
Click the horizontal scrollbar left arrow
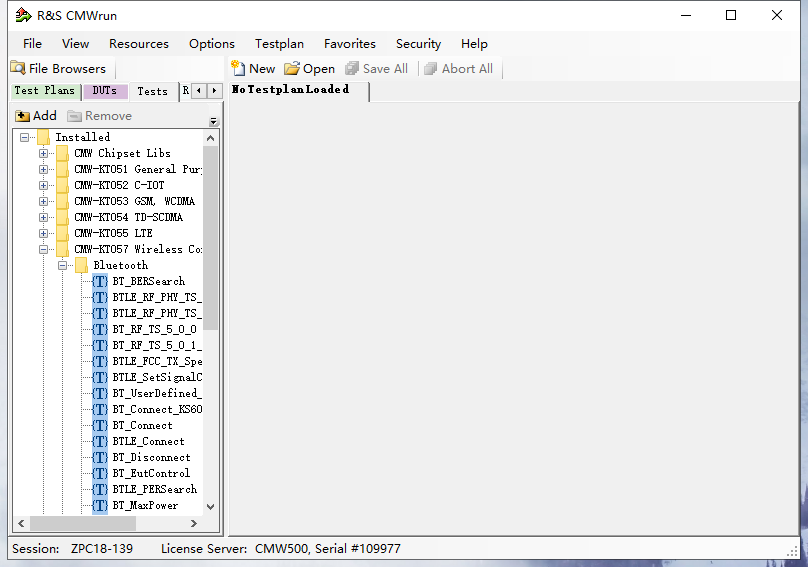click(x=21, y=524)
